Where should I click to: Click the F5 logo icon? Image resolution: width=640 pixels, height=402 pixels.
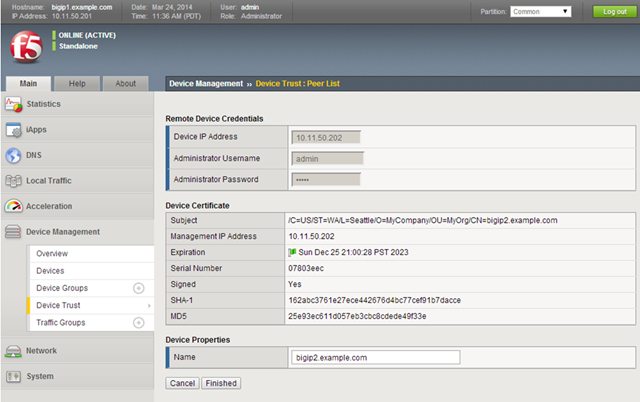point(24,47)
